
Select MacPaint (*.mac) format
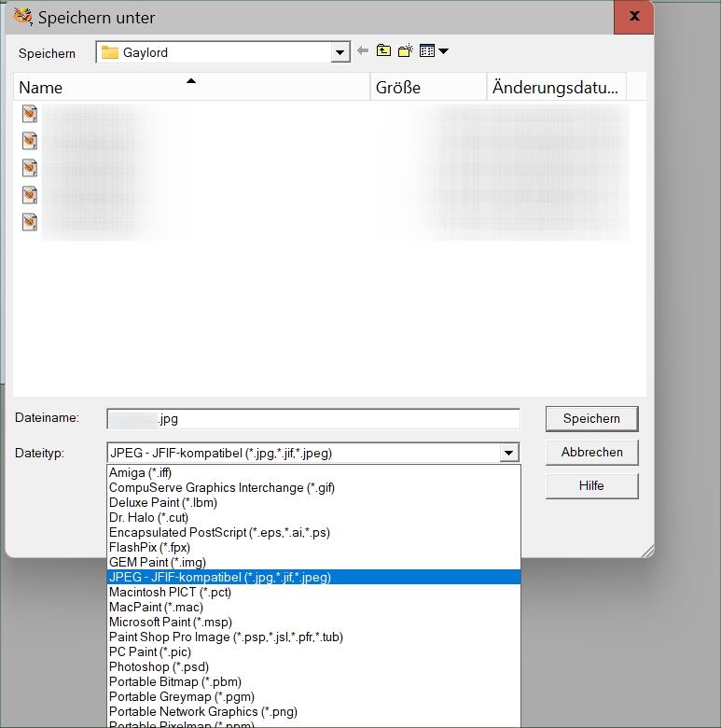click(313, 607)
